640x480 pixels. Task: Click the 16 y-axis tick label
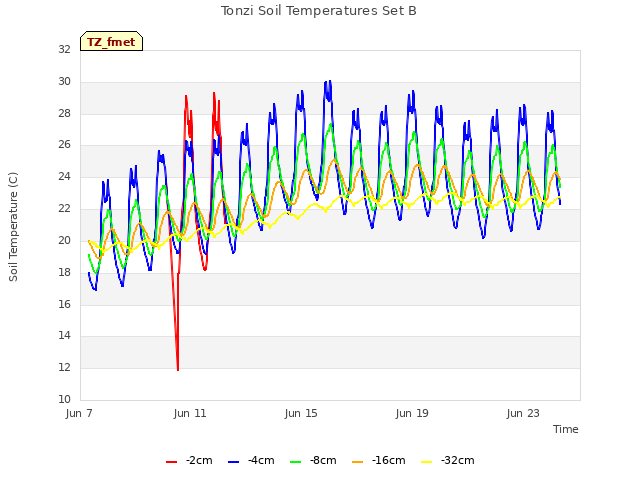click(64, 304)
